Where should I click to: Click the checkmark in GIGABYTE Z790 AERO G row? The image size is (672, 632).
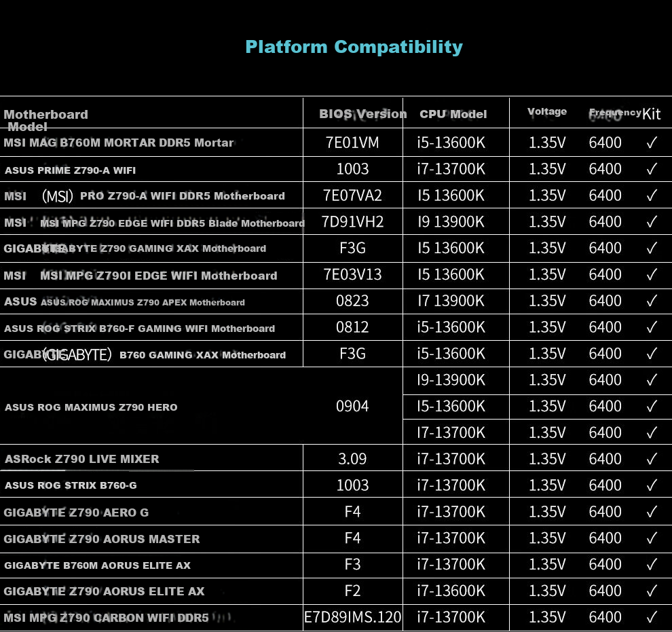pos(652,512)
